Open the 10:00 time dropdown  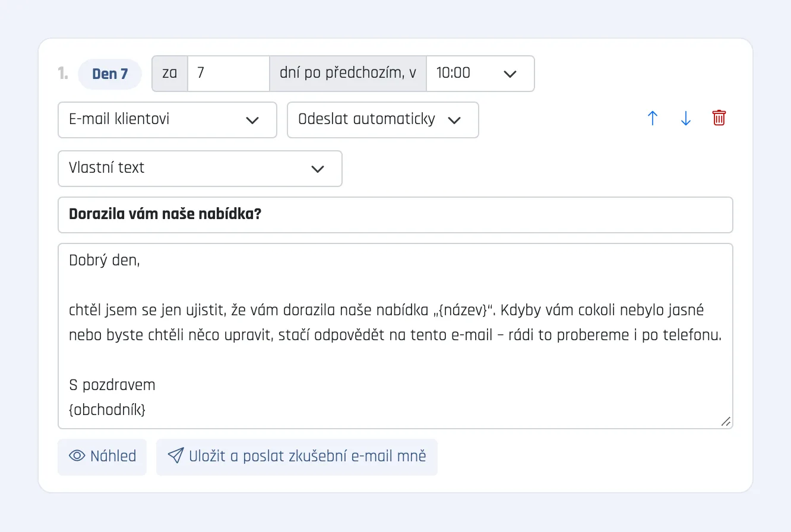coord(480,74)
